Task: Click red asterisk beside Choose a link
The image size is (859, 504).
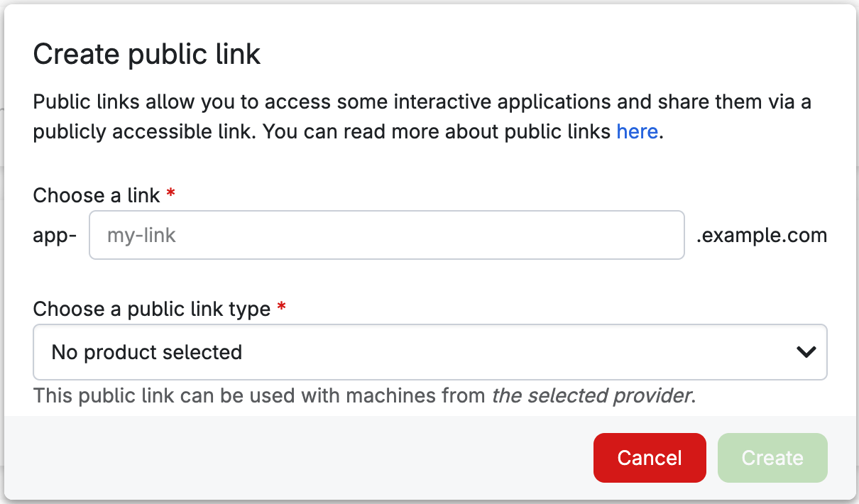Action: 170,193
